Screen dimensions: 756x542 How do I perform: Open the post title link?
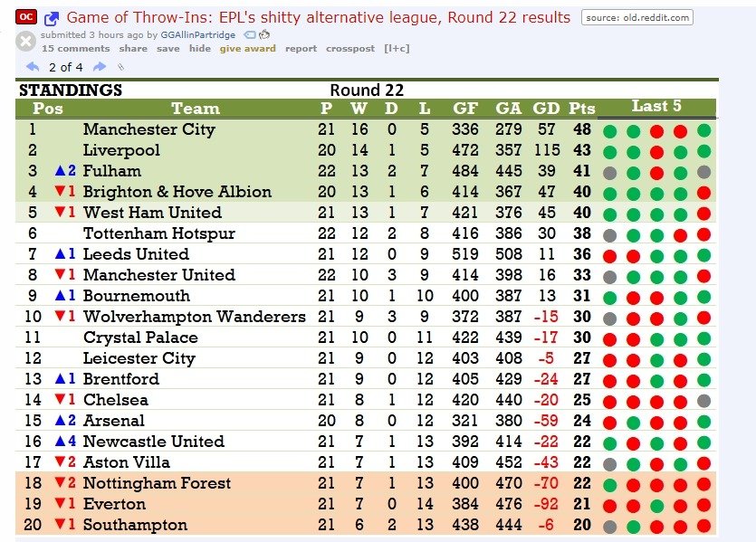point(319,17)
